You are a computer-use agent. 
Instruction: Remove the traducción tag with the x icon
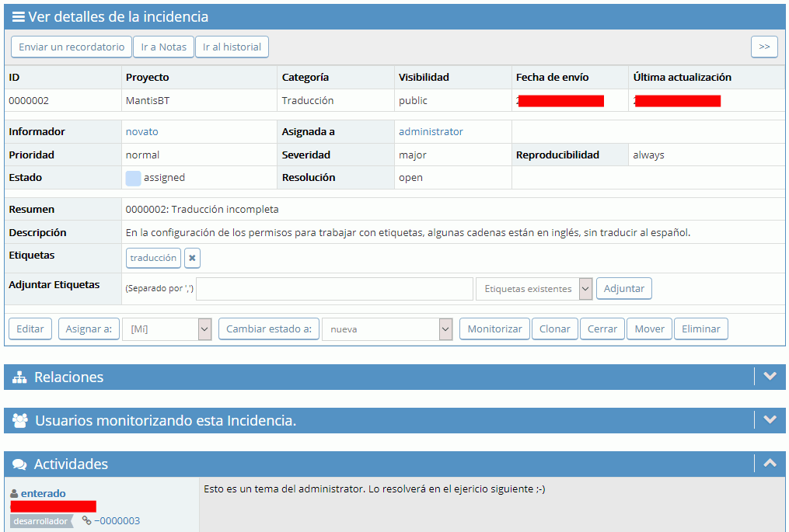pyautogui.click(x=192, y=258)
